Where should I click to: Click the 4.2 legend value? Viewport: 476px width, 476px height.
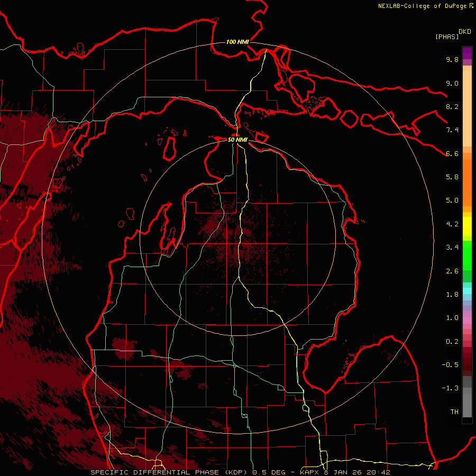point(452,224)
